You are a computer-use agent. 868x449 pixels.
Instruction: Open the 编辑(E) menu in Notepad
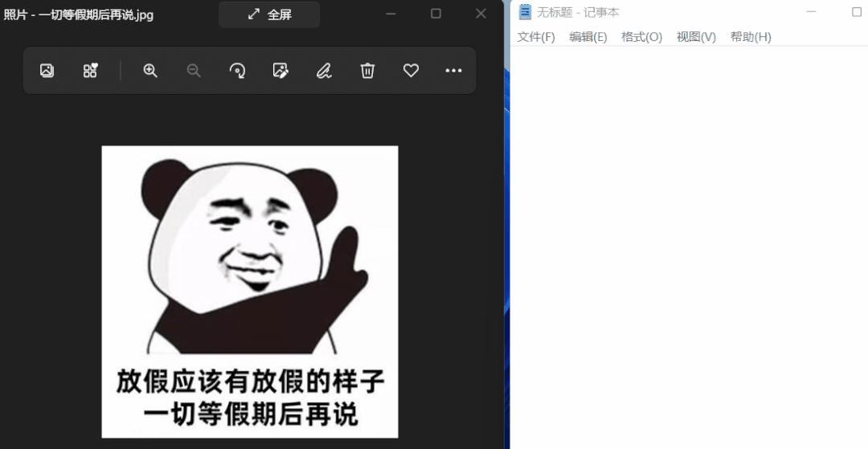click(588, 37)
